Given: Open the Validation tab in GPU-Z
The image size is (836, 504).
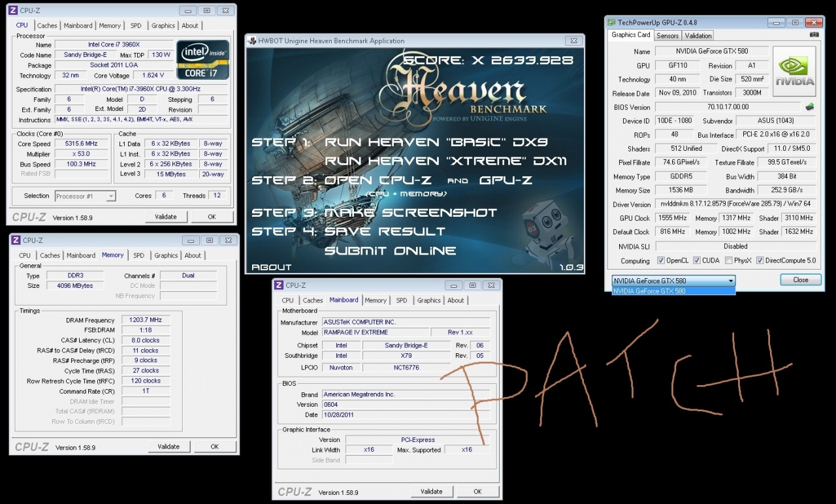Looking at the screenshot, I should point(698,35).
